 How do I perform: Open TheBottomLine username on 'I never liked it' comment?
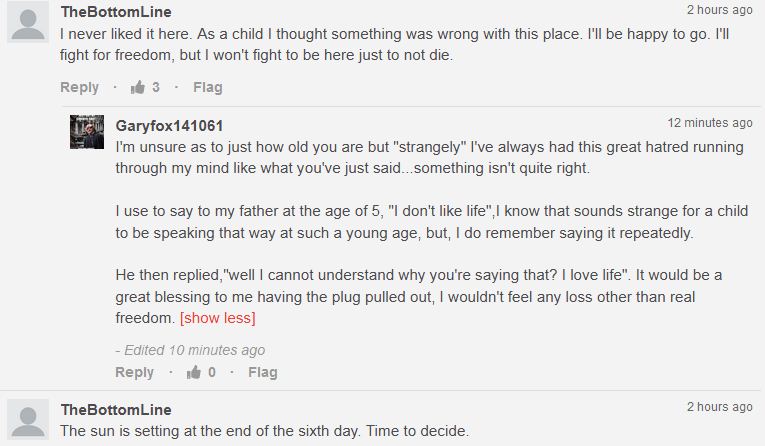116,12
